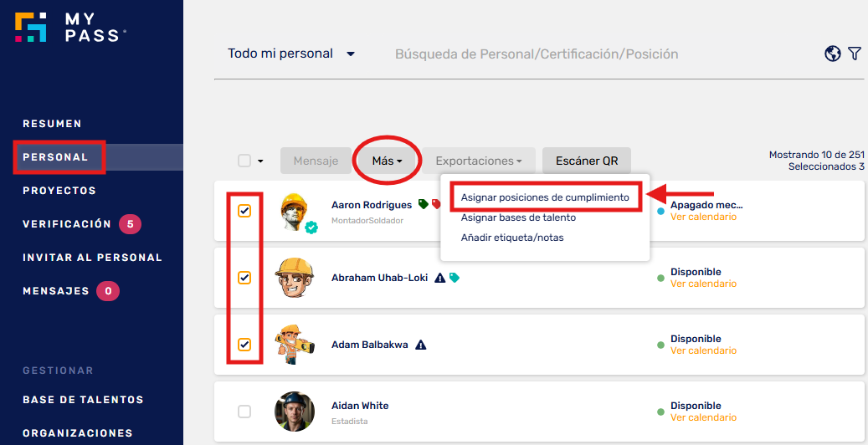Click the Escáner QR button
The height and width of the screenshot is (445, 868).
pos(587,161)
